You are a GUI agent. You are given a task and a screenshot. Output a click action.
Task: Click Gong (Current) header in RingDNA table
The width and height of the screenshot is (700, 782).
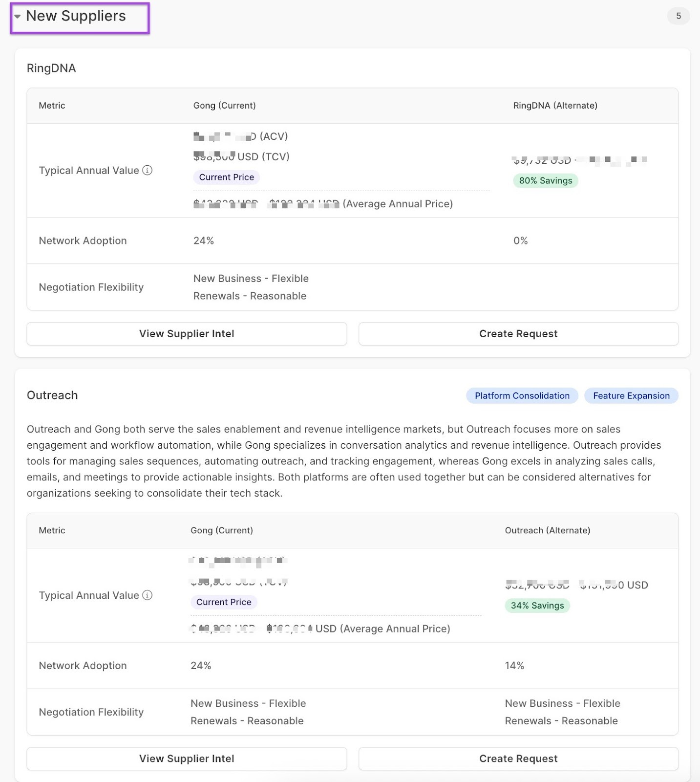tap(224, 106)
